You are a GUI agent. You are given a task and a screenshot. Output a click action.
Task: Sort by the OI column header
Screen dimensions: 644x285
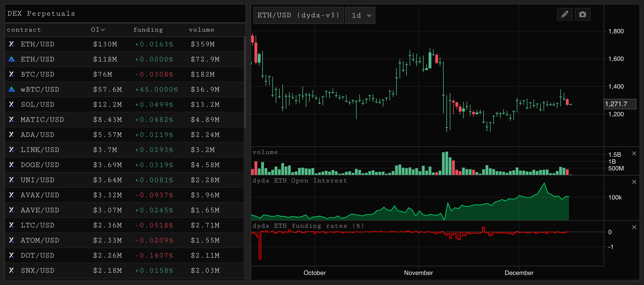pos(98,30)
